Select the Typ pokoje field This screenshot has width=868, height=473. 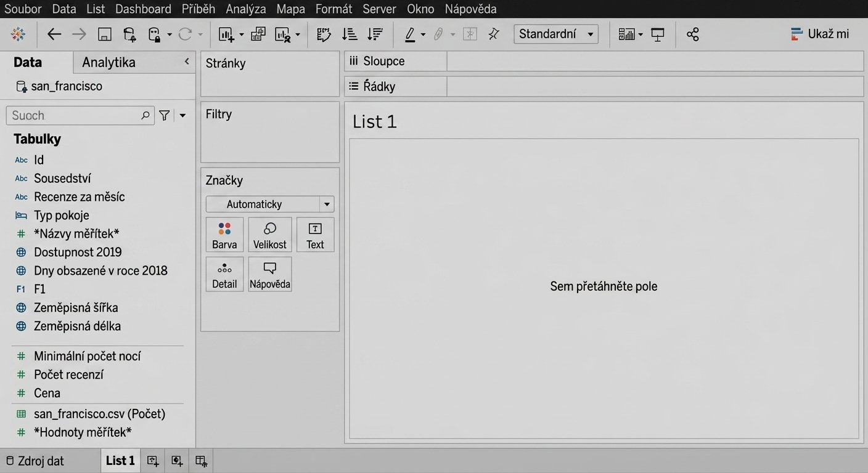[x=62, y=215]
